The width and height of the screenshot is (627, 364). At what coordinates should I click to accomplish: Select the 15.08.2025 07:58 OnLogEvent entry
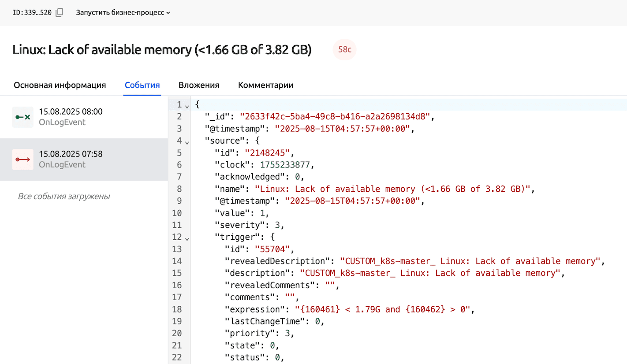(x=71, y=159)
